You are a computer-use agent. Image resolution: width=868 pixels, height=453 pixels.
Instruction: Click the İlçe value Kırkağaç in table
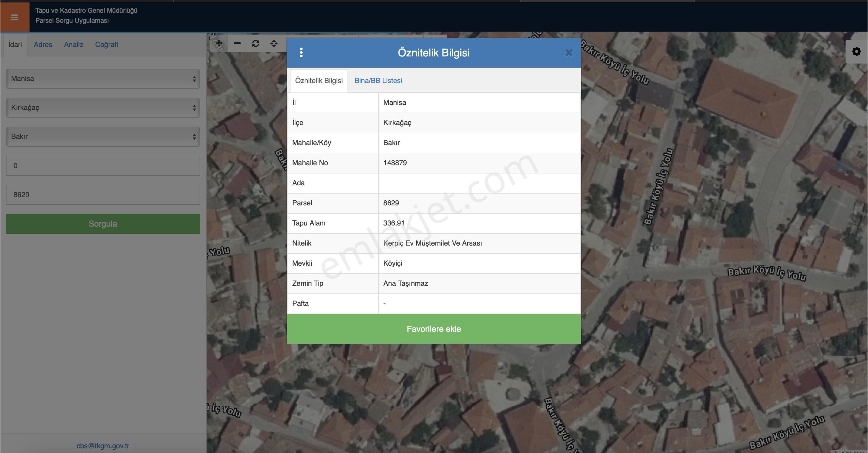click(397, 123)
